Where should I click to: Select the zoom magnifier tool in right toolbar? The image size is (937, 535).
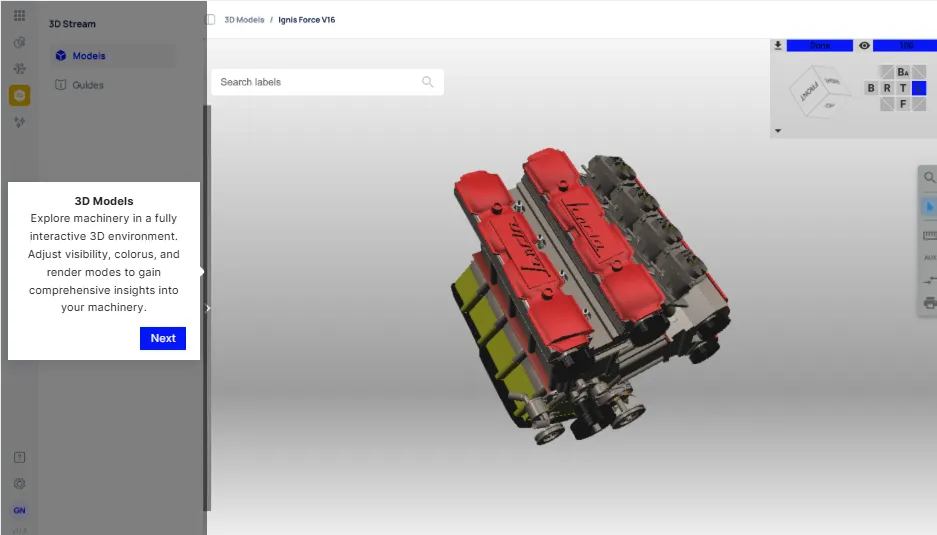coord(929,178)
